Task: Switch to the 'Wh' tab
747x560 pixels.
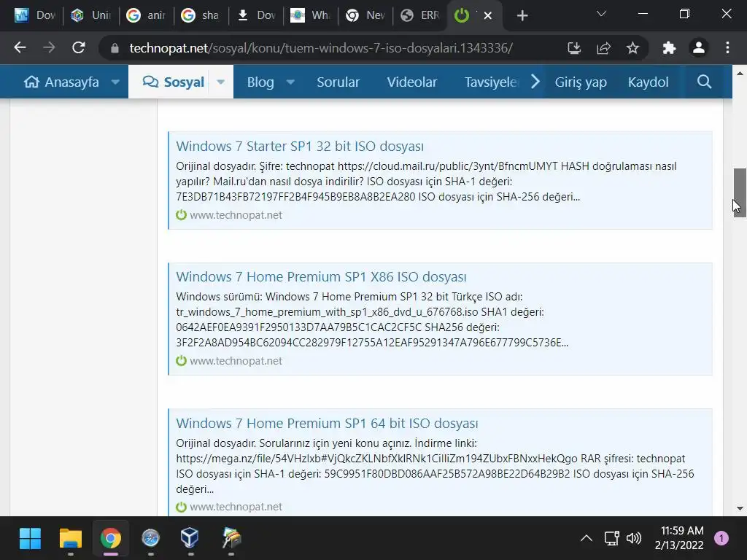Action: coord(310,16)
